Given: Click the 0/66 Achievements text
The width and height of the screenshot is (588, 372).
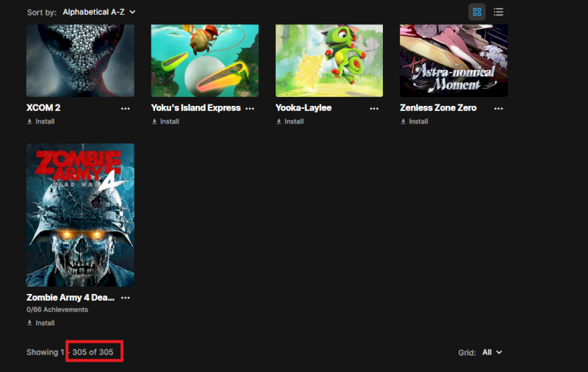Looking at the screenshot, I should [57, 310].
